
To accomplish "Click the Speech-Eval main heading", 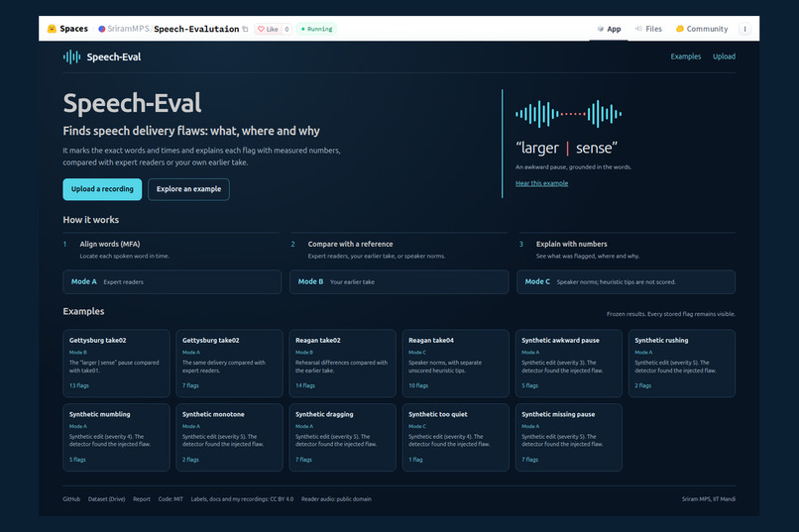I will pyautogui.click(x=132, y=103).
